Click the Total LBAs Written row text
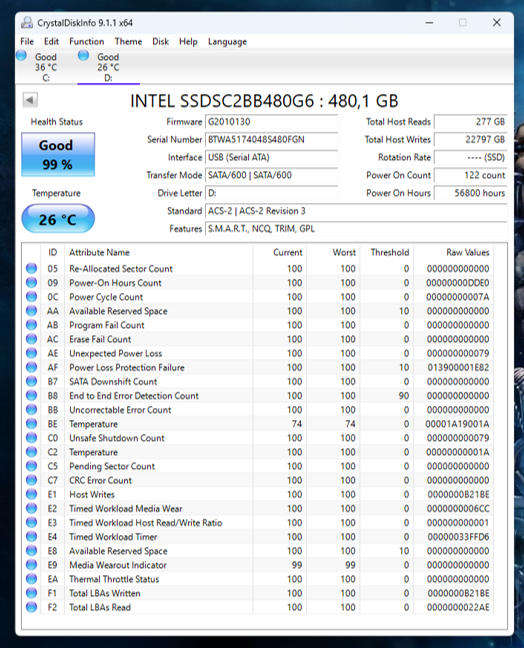This screenshot has width=524, height=648. coord(105,593)
